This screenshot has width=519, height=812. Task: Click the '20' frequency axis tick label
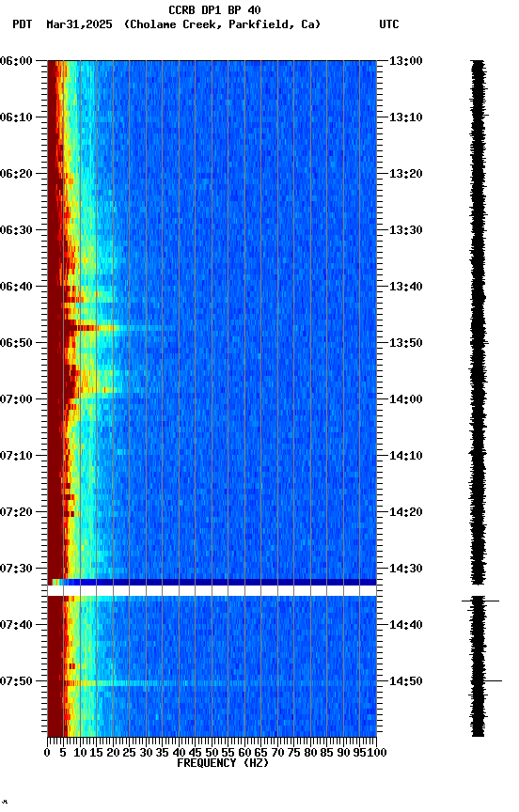(113, 753)
